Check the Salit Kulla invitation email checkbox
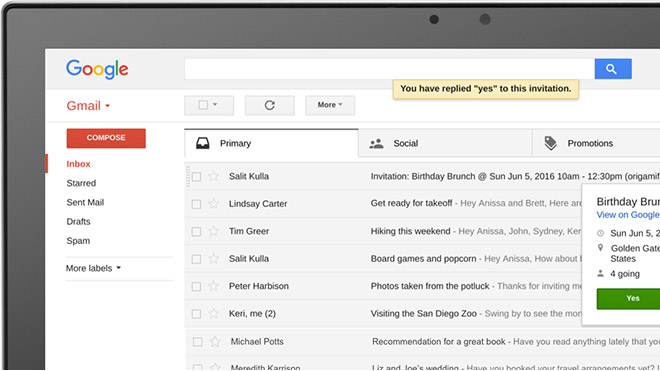 click(196, 177)
